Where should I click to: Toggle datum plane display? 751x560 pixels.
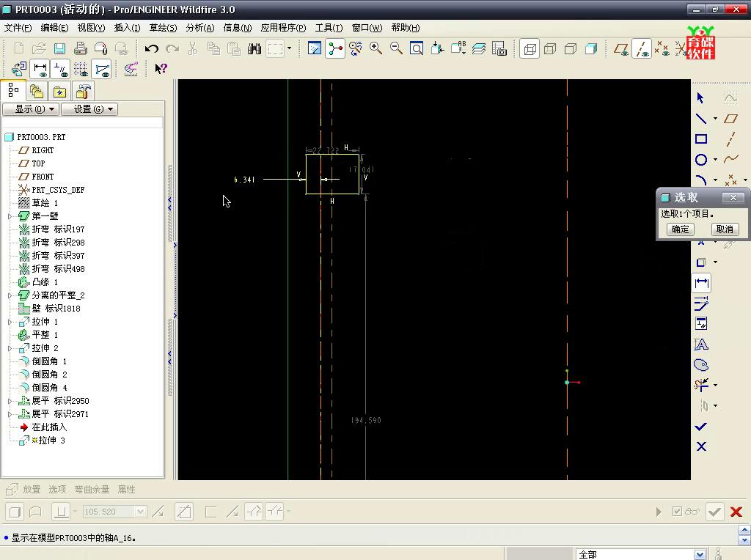pos(621,48)
